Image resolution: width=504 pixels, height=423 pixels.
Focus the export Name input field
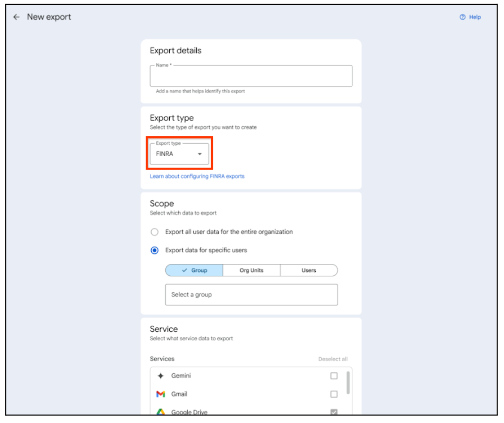pos(251,76)
